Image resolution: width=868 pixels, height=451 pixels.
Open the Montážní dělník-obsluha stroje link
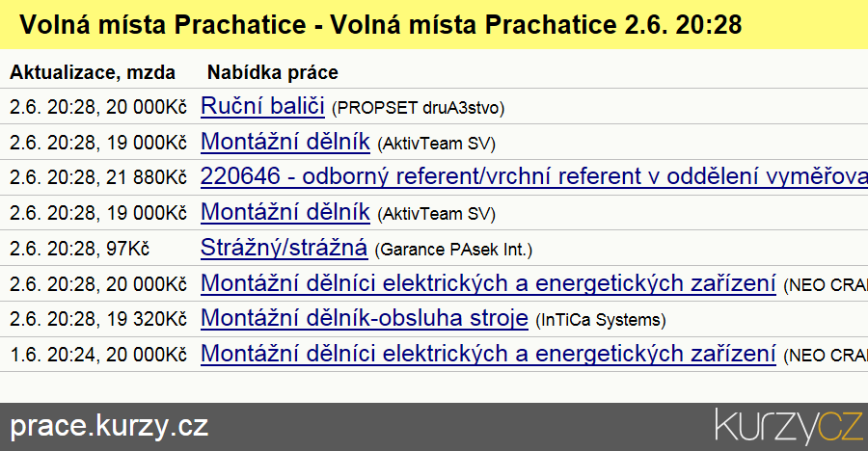[x=365, y=318]
